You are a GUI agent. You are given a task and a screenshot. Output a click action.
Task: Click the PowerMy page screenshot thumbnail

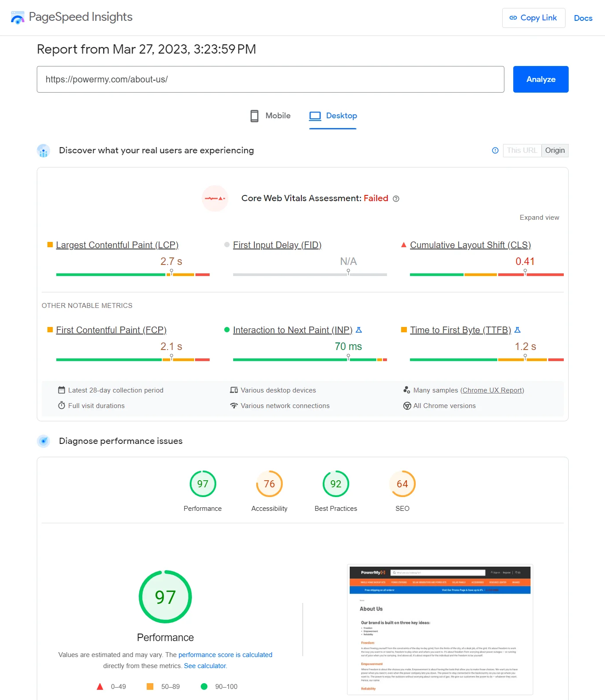click(x=440, y=630)
